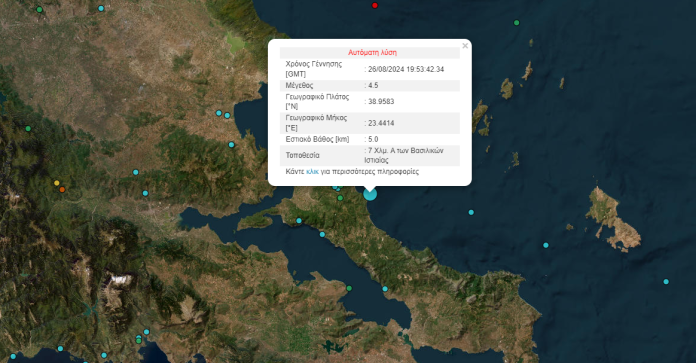Screen dimensions: 696x363
Task: Select the lone cyan marker in far eastern sea
Action: (666, 281)
